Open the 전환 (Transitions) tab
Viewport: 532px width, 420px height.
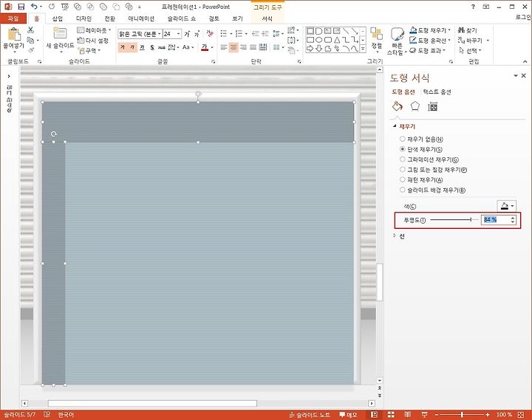click(109, 18)
